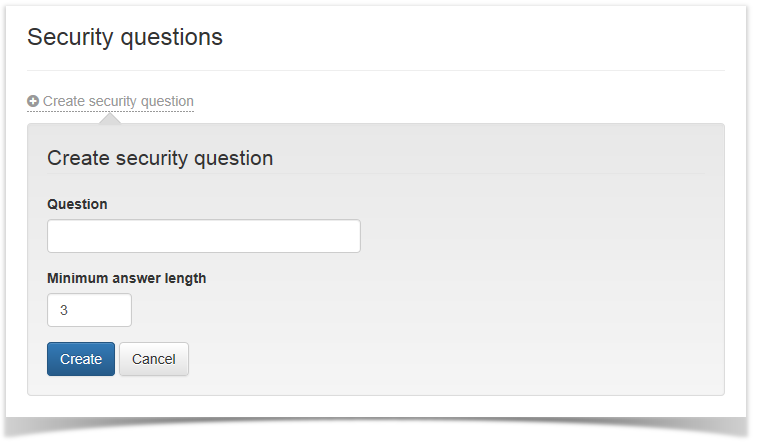Click the Minimum answer length field
Viewport: 760px width, 446px height.
coord(89,310)
